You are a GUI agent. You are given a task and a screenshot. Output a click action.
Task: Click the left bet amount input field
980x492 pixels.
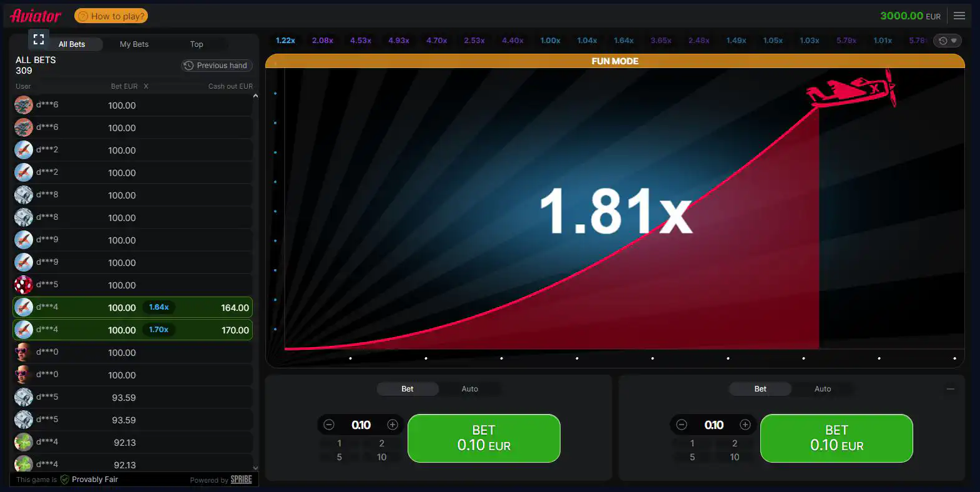click(x=361, y=425)
